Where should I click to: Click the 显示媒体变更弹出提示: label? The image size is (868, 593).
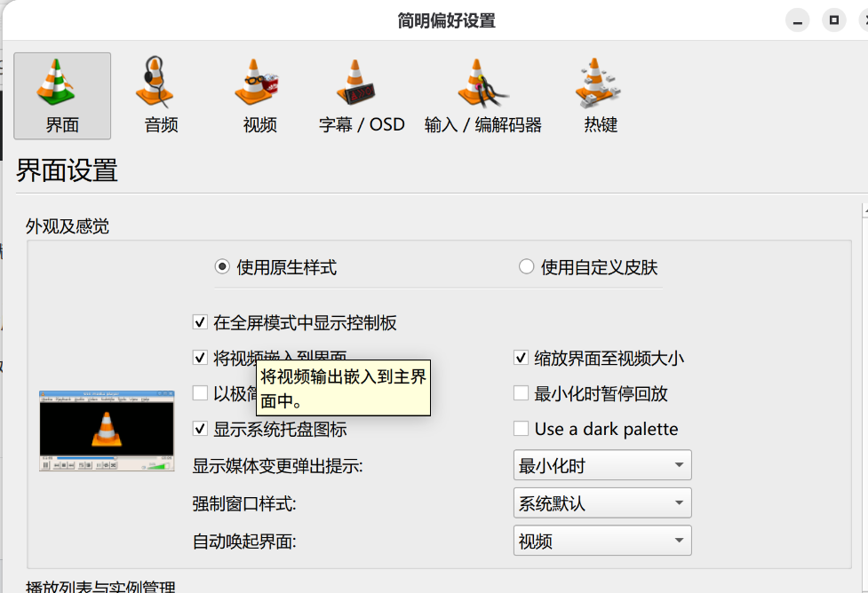click(277, 466)
